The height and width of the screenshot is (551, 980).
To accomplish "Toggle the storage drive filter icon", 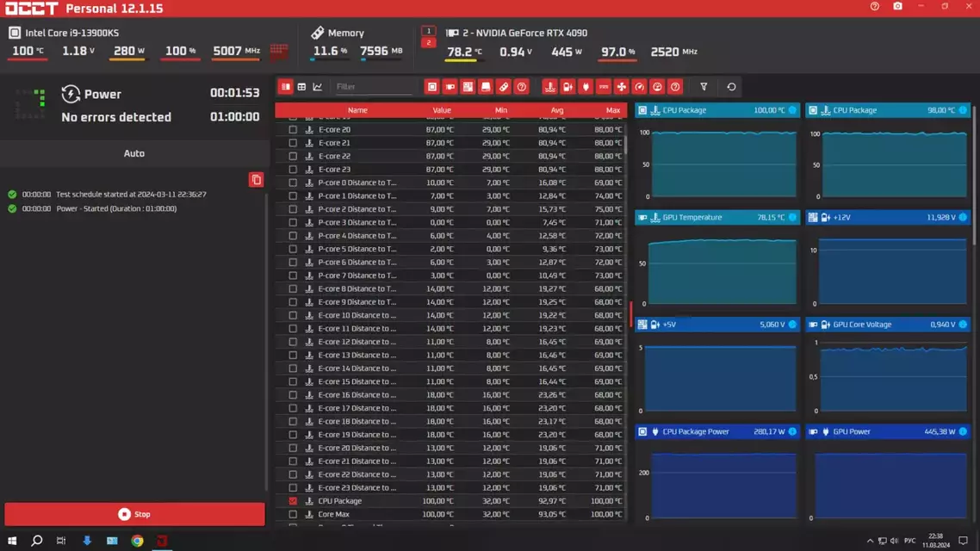I will [x=486, y=87].
